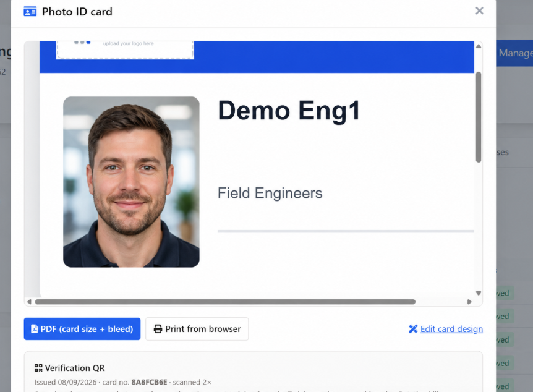Click the name Demo Eng1
The height and width of the screenshot is (392, 533).
tap(289, 111)
